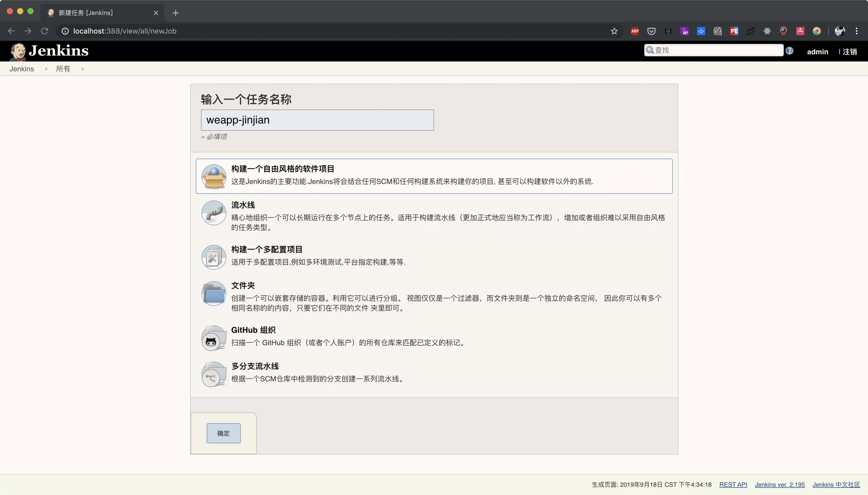The height and width of the screenshot is (495, 868).
Task: Bookmark this page with the star icon
Action: pos(614,31)
